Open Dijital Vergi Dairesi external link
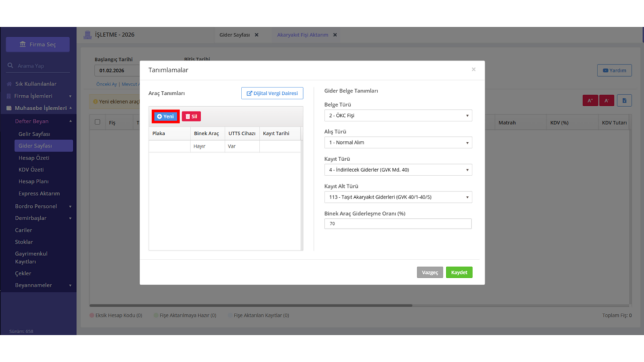The image size is (644, 362). tap(272, 93)
